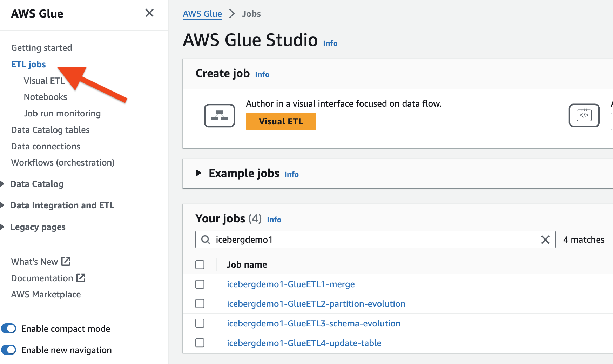Click the script editor code icon
Viewport: 613px width, 364px height.
point(584,115)
